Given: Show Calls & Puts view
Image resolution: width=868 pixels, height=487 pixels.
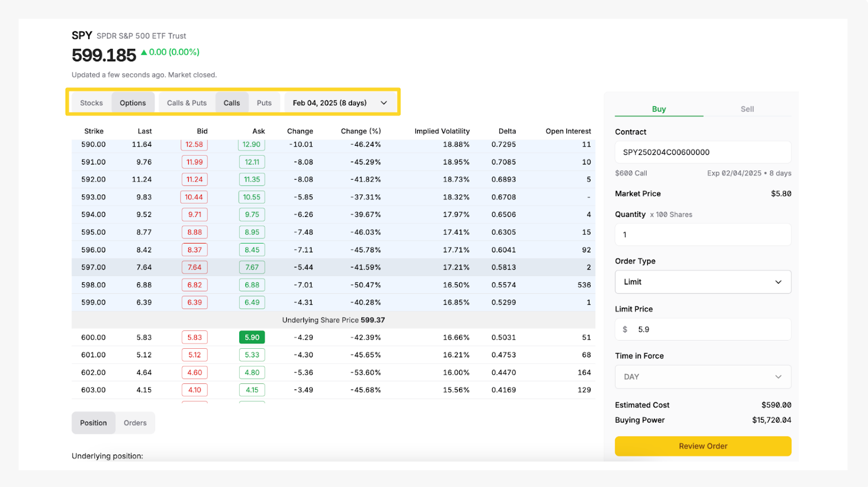Looking at the screenshot, I should (187, 103).
